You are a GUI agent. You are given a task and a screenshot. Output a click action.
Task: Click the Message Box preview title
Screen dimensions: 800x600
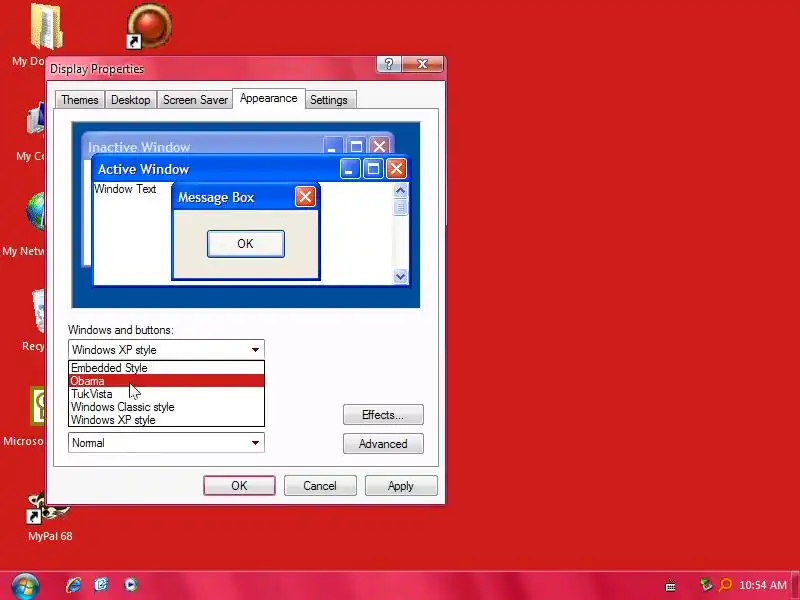tap(216, 197)
